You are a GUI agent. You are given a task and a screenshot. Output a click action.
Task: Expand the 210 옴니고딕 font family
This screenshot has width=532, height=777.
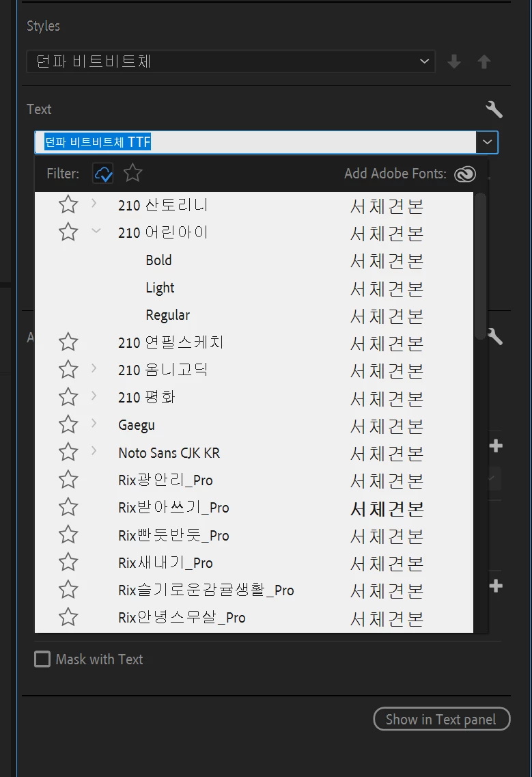(94, 368)
